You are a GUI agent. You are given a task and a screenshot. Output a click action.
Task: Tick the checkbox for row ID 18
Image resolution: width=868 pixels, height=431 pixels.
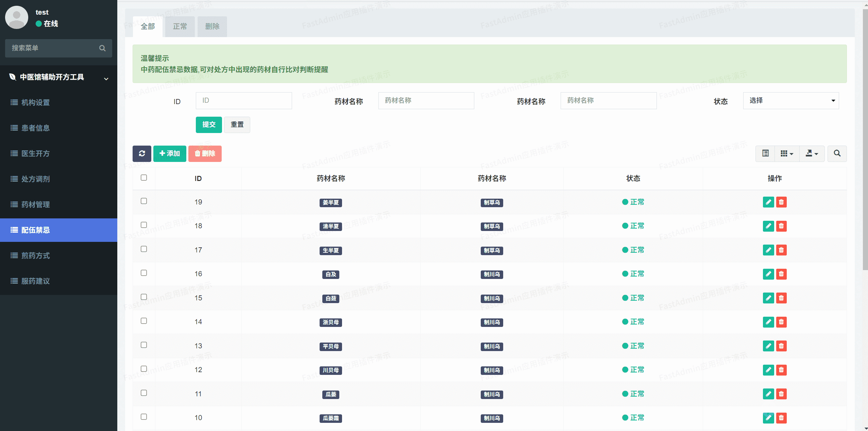(144, 225)
